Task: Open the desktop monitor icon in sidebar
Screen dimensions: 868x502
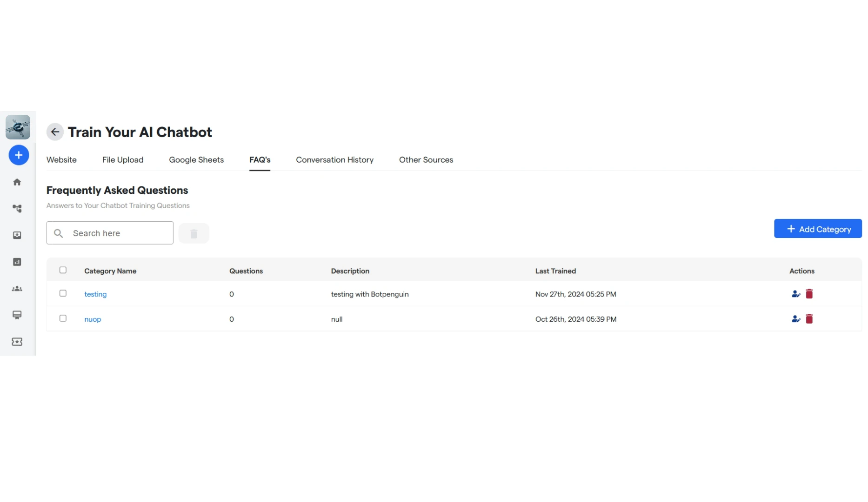Action: tap(17, 315)
